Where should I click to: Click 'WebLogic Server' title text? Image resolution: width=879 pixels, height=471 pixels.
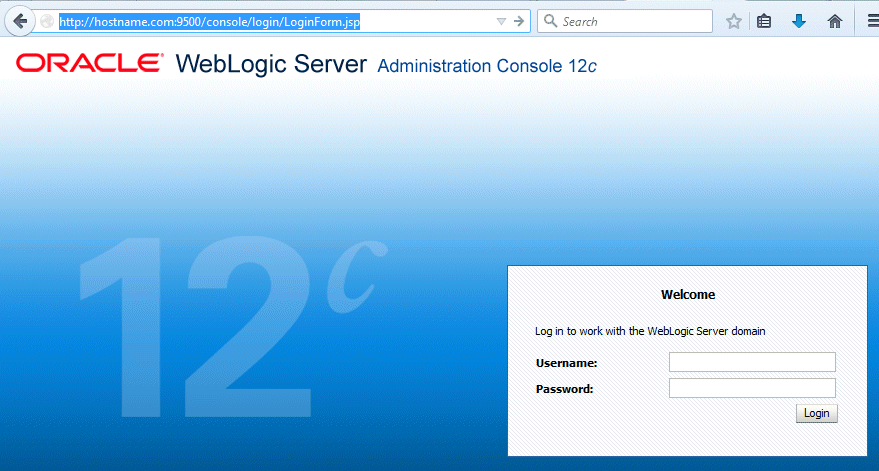(x=271, y=64)
